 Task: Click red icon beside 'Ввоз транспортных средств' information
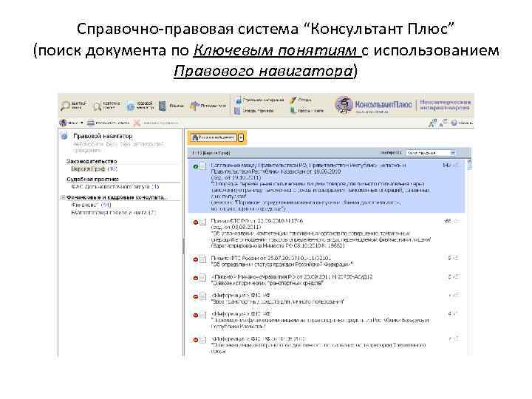point(195,297)
